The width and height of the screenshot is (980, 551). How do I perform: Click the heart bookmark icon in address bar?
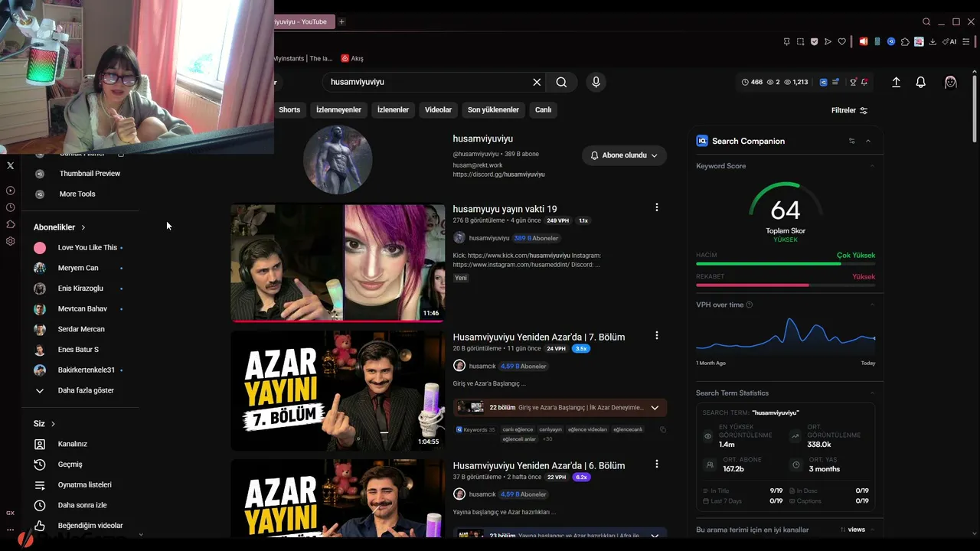click(841, 41)
